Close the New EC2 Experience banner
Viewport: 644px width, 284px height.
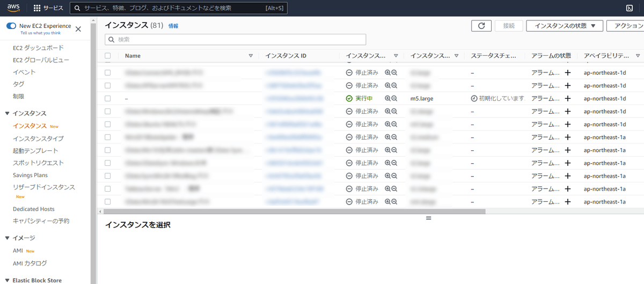[x=78, y=29]
